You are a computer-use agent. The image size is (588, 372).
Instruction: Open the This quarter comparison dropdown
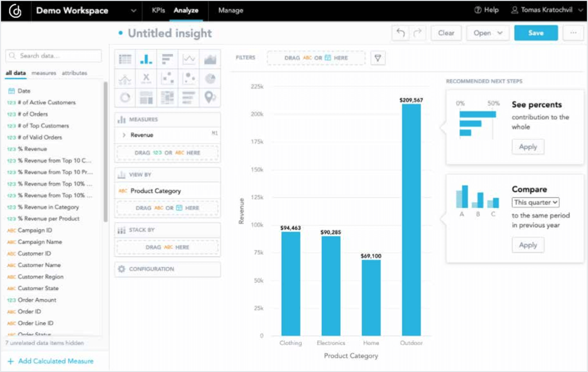(x=535, y=203)
